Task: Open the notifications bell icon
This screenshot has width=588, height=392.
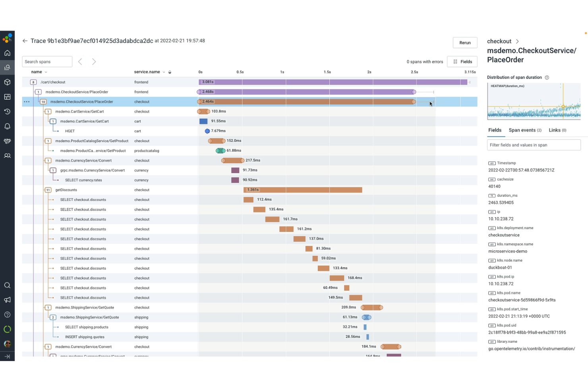Action: pyautogui.click(x=7, y=126)
